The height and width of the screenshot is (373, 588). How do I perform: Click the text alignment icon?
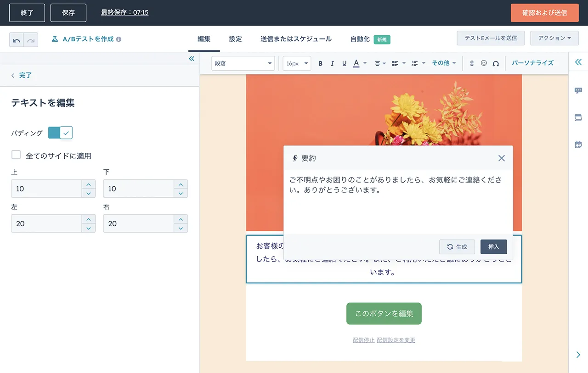tap(377, 63)
